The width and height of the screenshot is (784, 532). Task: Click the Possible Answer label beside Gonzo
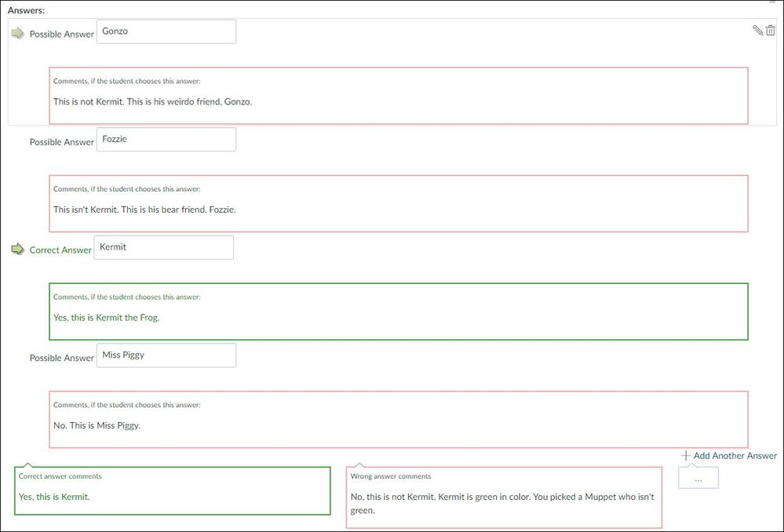pyautogui.click(x=61, y=35)
